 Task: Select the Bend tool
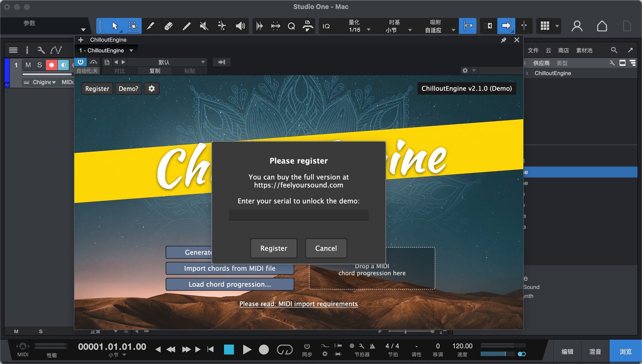[222, 26]
